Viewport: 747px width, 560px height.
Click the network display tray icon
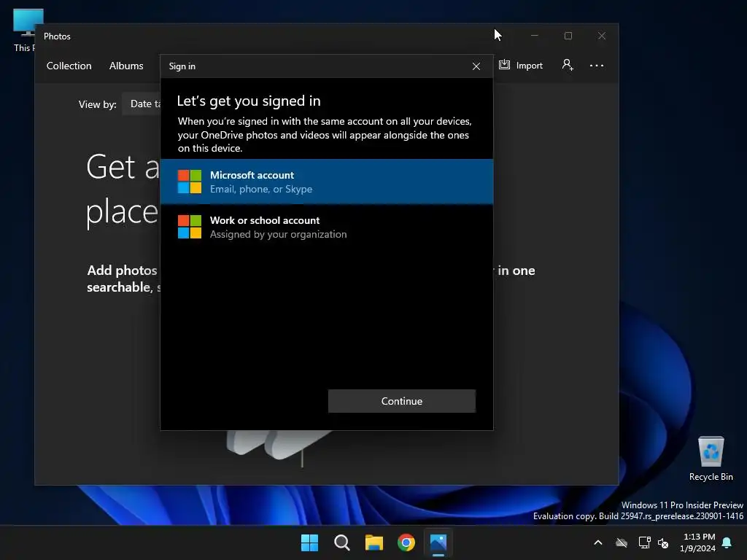click(645, 542)
